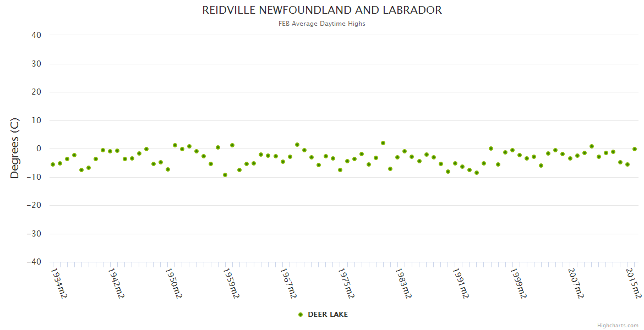Click the 1999m2 x-axis label
Image resolution: width=644 pixels, height=330 pixels.
(x=518, y=283)
